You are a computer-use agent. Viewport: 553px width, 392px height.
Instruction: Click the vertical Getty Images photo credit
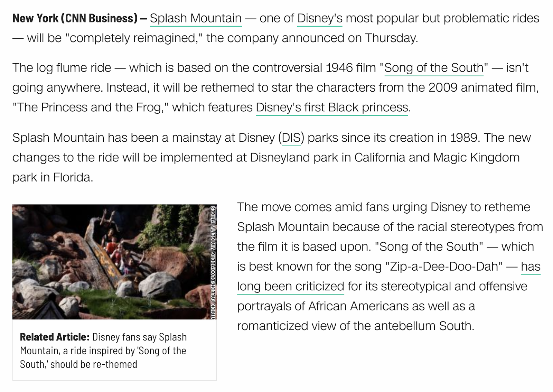point(214,262)
